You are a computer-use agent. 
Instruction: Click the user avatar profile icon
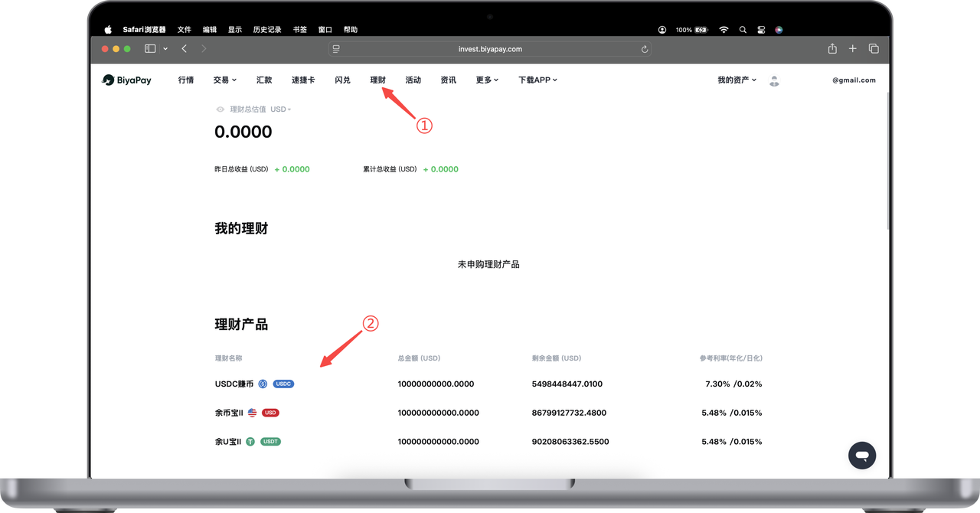pos(774,80)
